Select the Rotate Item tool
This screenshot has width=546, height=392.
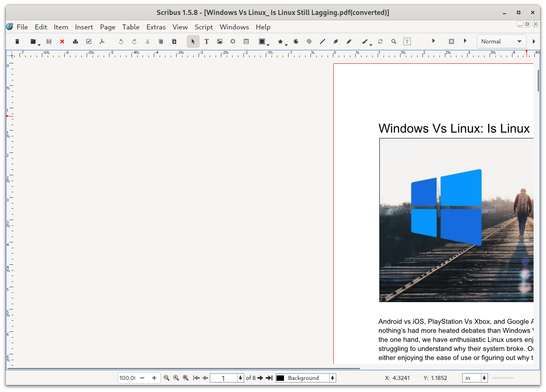coord(380,41)
